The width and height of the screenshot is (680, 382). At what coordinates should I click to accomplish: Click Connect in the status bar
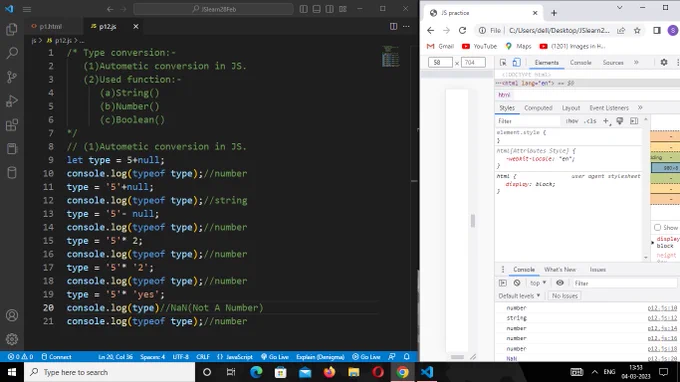[x=56, y=357]
